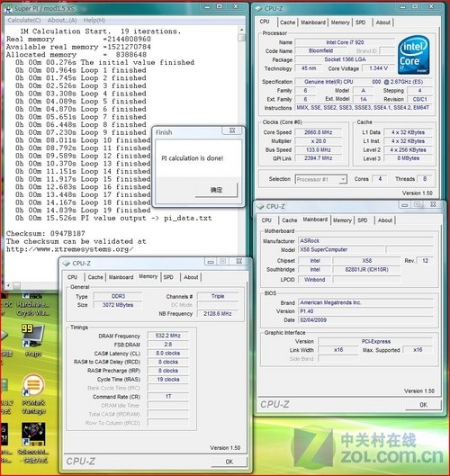Switch to Mainboard tab in CPU-Z processor window
The width and height of the screenshot is (450, 476).
point(313,22)
